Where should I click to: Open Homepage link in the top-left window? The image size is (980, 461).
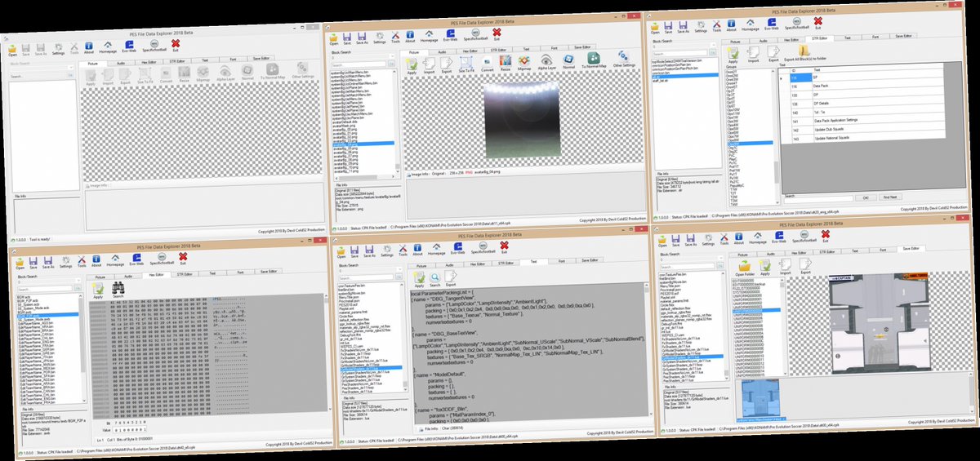[x=107, y=47]
